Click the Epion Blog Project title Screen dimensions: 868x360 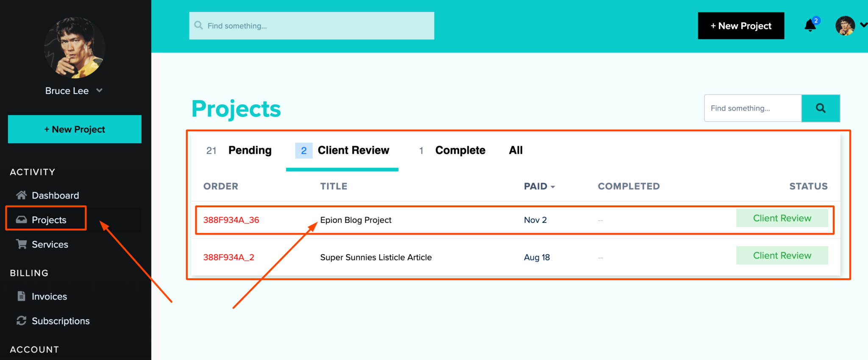point(356,220)
